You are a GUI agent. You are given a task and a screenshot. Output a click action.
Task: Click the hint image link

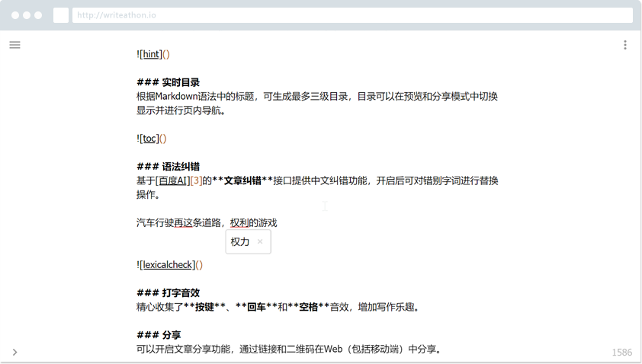tap(151, 54)
